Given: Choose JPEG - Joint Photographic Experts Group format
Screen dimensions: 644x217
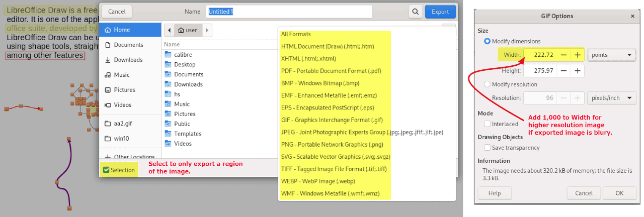Looking at the screenshot, I should point(362,132).
